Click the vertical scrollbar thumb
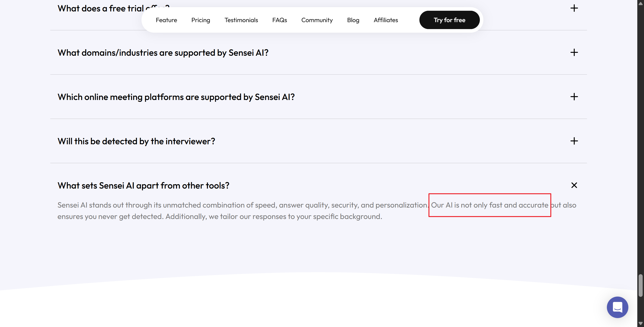644x327 pixels. tap(640, 285)
